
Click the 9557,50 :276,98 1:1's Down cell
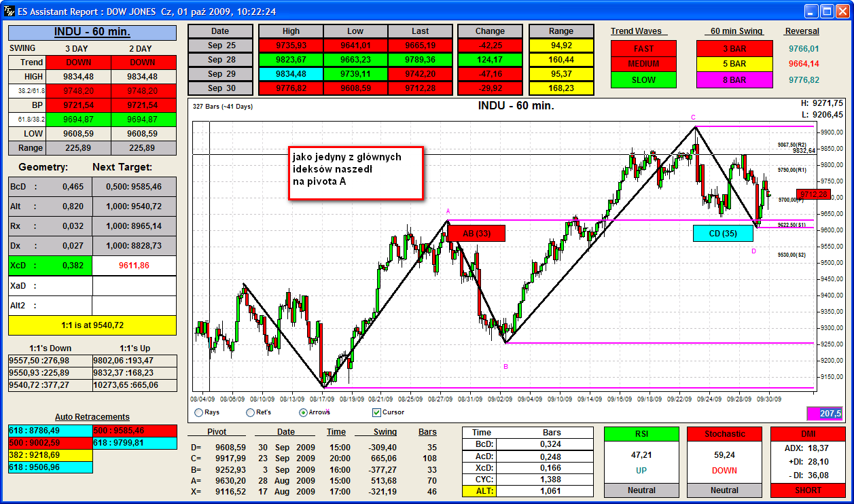50,361
